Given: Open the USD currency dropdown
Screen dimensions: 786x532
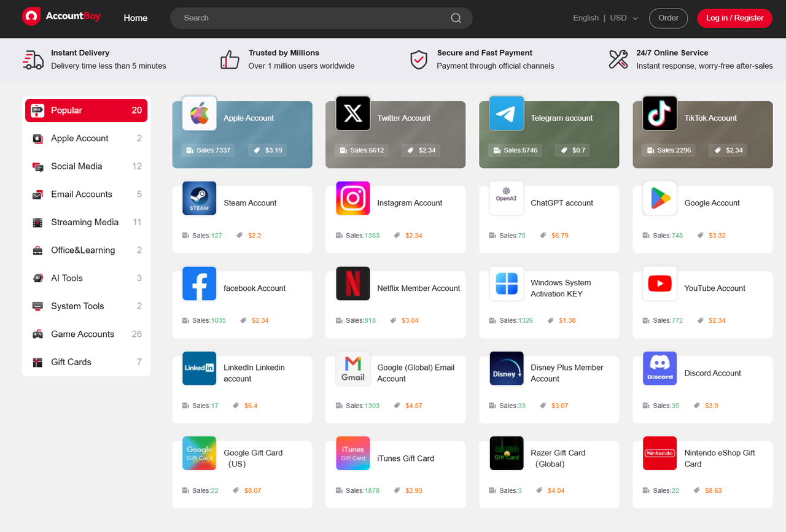Looking at the screenshot, I should coord(624,18).
